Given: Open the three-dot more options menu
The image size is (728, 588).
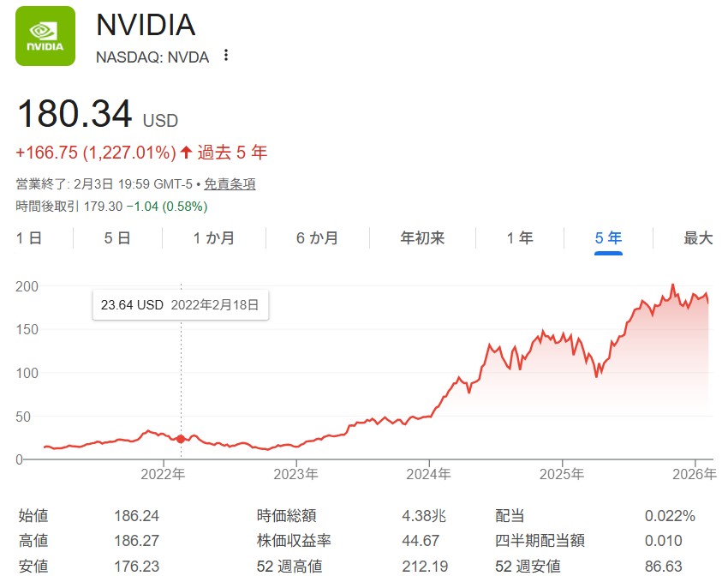Looking at the screenshot, I should point(226,56).
